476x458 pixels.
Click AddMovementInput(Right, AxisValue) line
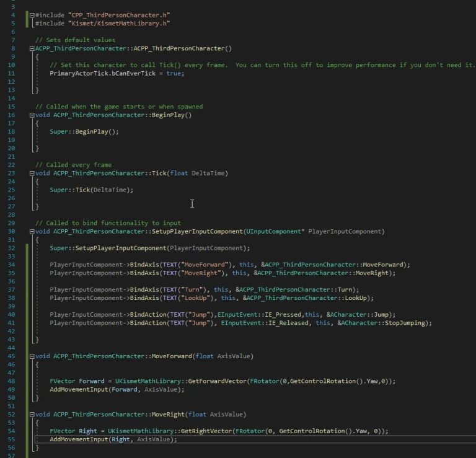pos(113,439)
